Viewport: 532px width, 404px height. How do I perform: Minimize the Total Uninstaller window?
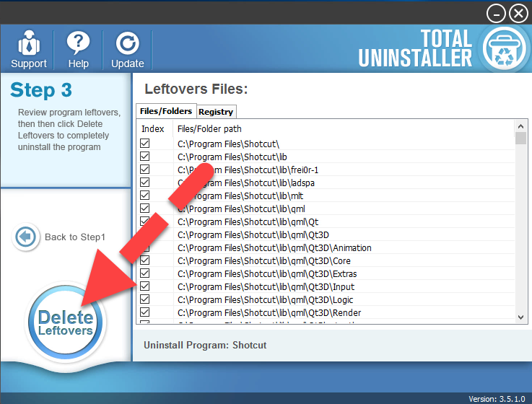(496, 14)
